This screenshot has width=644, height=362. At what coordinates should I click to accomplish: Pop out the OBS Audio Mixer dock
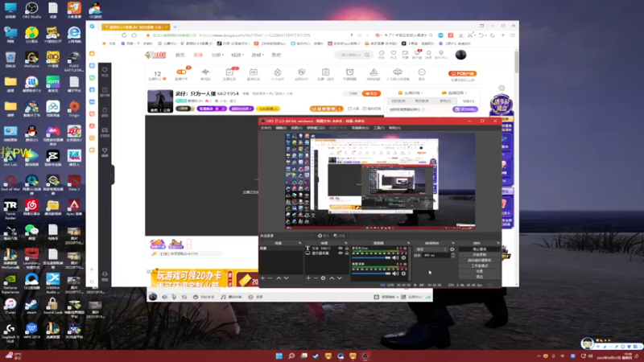click(x=408, y=244)
